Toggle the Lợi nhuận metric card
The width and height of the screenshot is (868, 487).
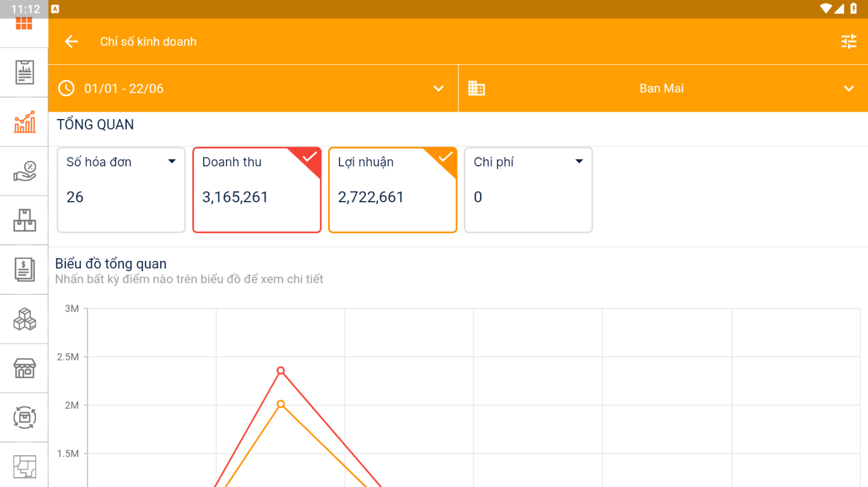[392, 190]
